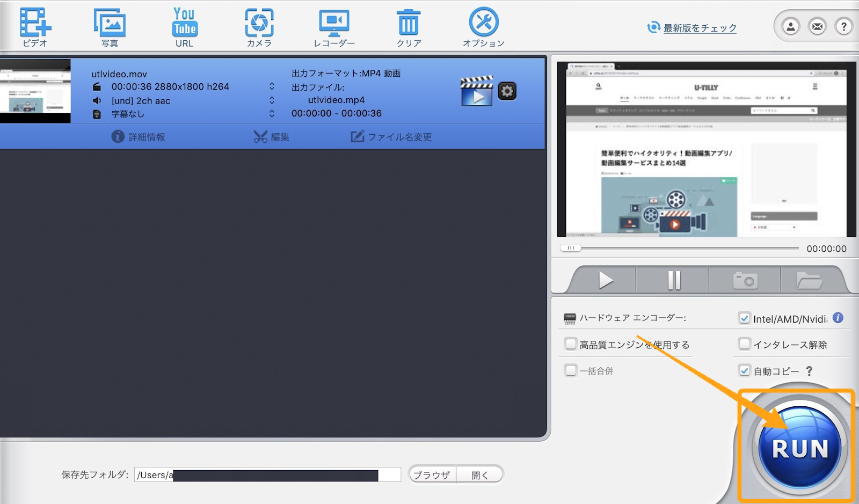Click the utlvideo.mov file name

(x=119, y=74)
